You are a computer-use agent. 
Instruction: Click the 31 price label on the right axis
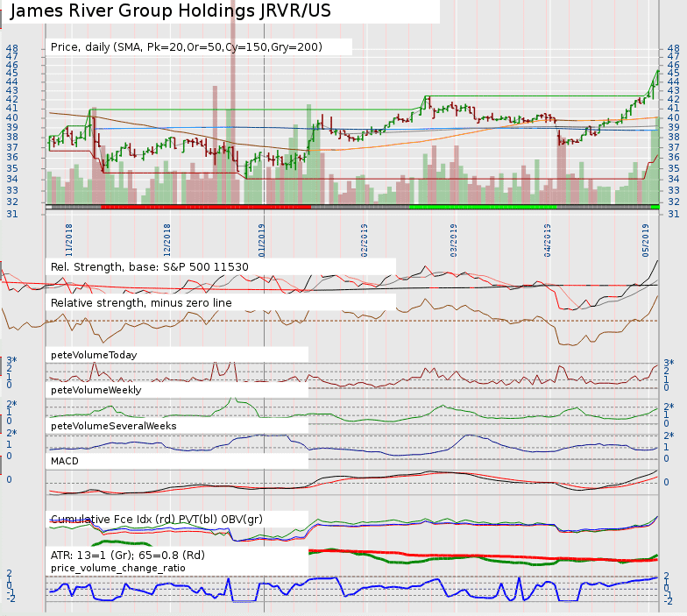(673, 214)
